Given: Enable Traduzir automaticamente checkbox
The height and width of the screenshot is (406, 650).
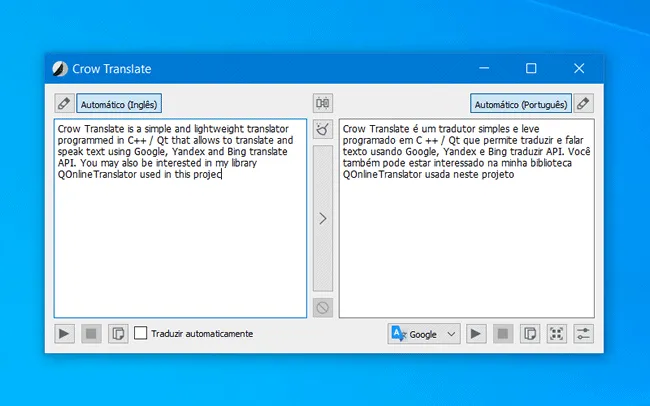Looking at the screenshot, I should point(141,333).
